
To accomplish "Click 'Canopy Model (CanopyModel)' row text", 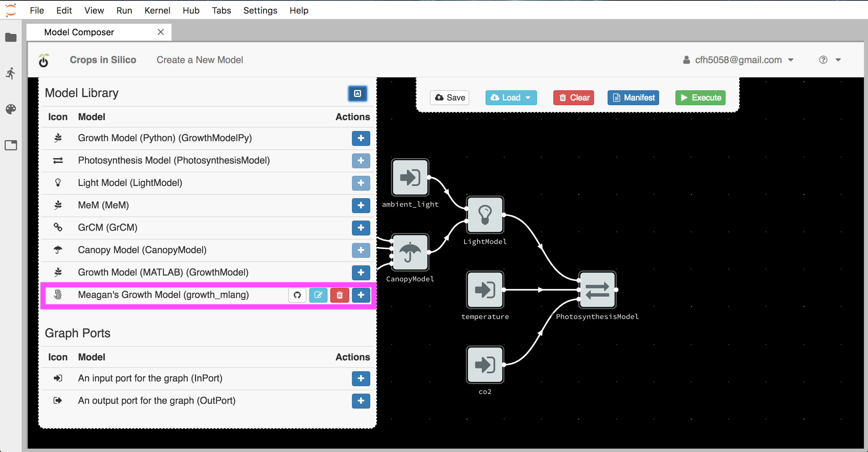I will 142,250.
